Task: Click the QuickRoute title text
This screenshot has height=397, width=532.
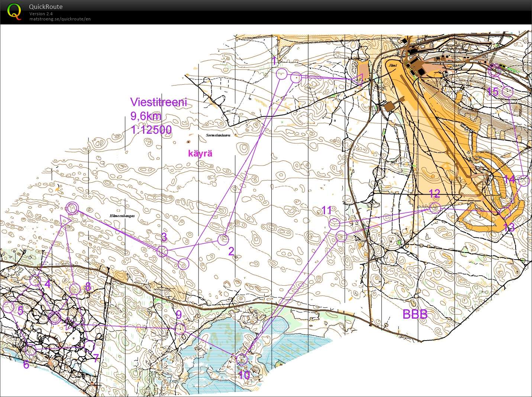Action: 46,7
